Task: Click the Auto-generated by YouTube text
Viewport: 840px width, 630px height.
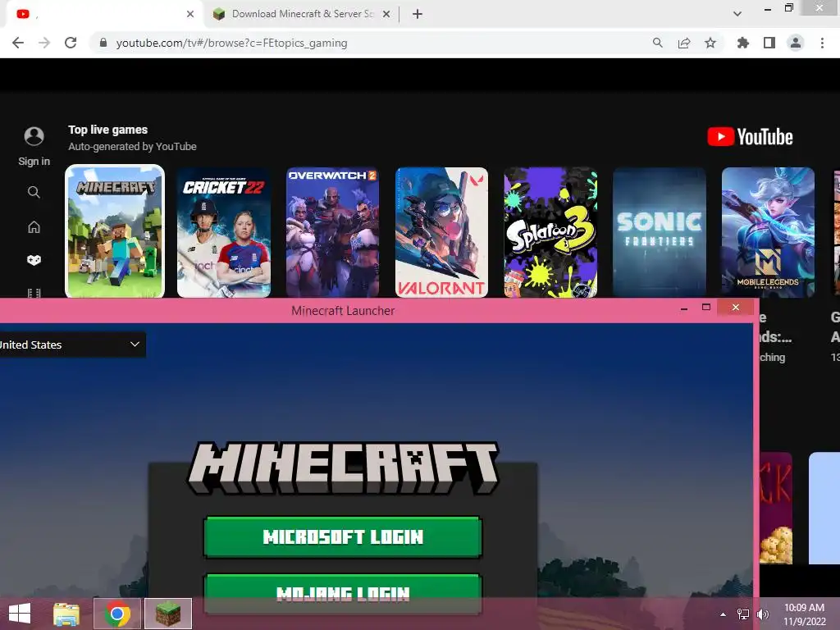Action: point(132,146)
